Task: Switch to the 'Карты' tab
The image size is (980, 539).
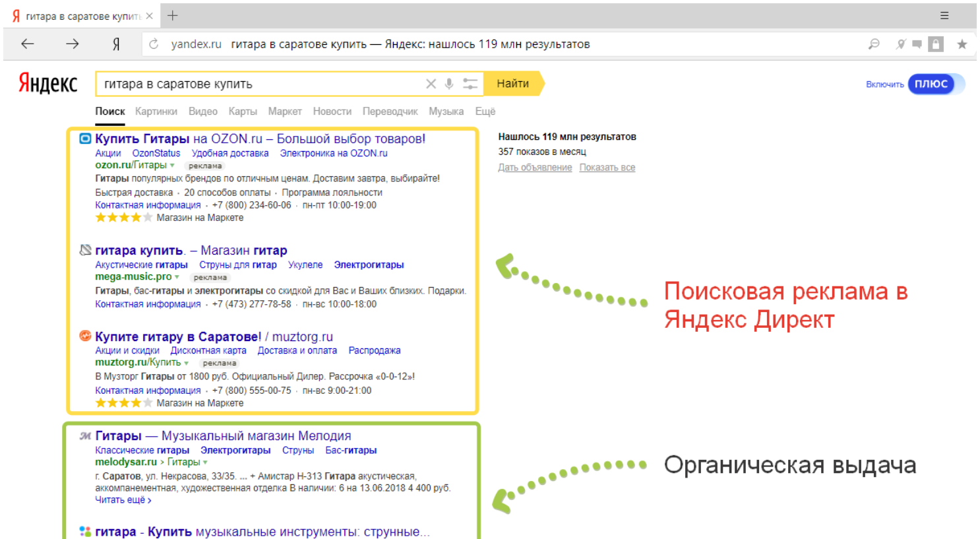Action: (243, 111)
